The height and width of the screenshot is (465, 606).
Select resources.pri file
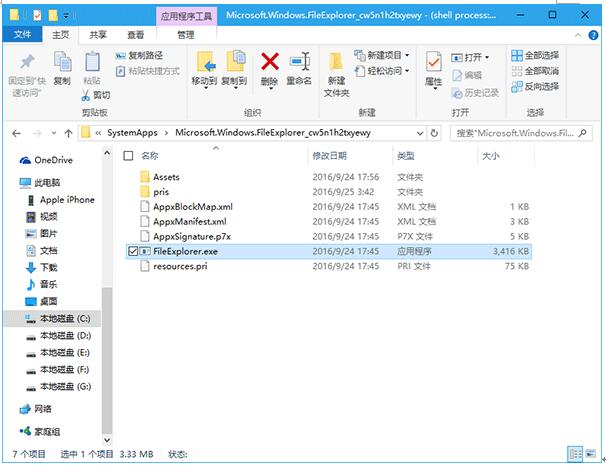click(x=329, y=266)
